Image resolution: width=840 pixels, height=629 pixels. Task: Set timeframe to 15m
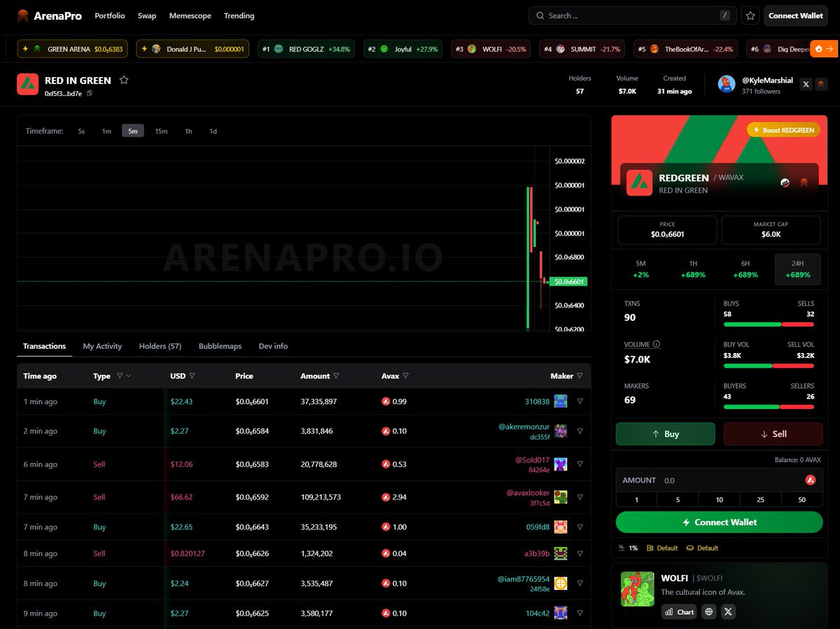[x=161, y=131]
